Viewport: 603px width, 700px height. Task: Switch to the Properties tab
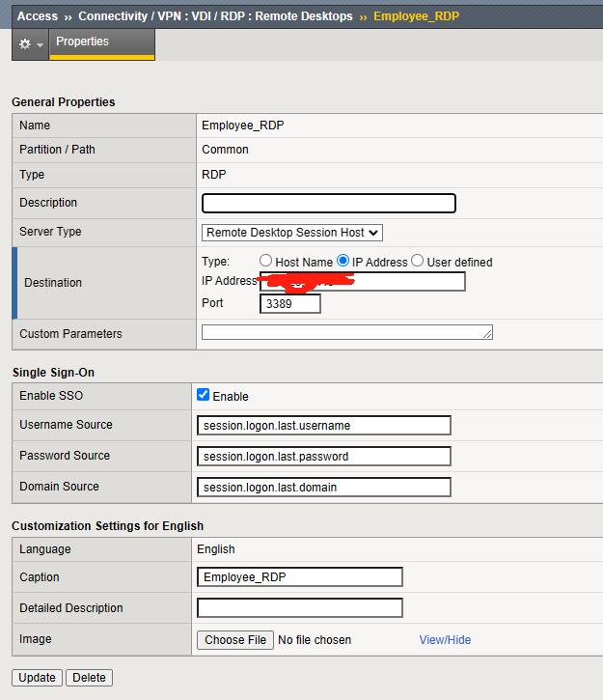point(82,42)
